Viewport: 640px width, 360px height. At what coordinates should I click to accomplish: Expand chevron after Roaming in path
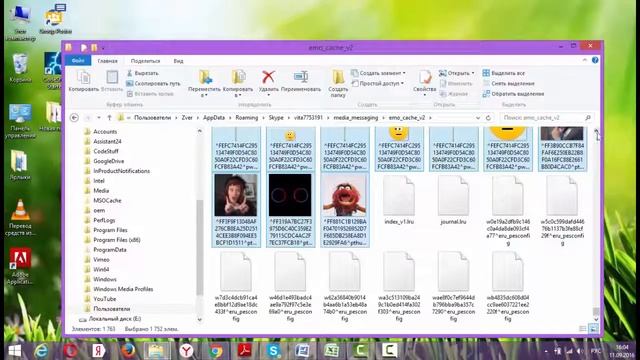tap(263, 118)
